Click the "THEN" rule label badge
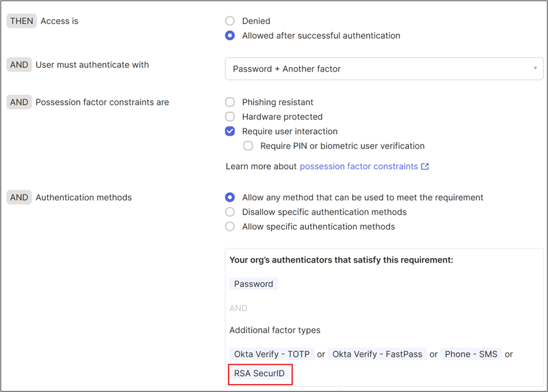548x392 pixels. (x=21, y=21)
